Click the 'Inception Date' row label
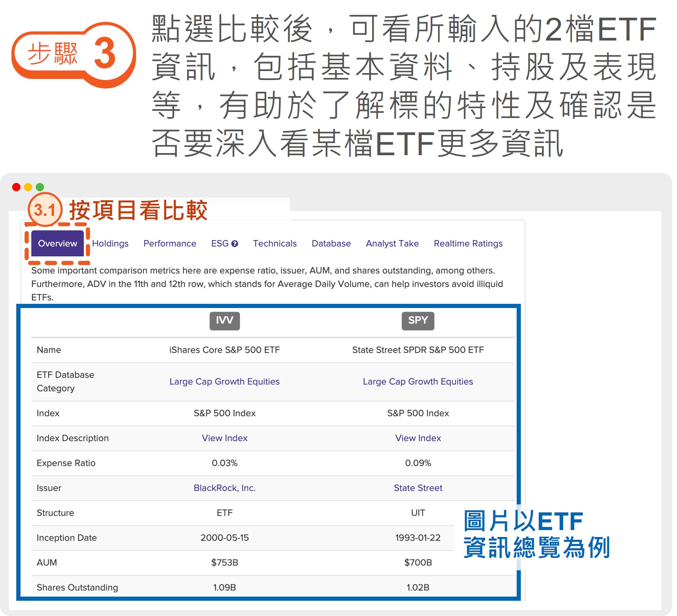Viewport: 677px width, 616px height. (66, 538)
